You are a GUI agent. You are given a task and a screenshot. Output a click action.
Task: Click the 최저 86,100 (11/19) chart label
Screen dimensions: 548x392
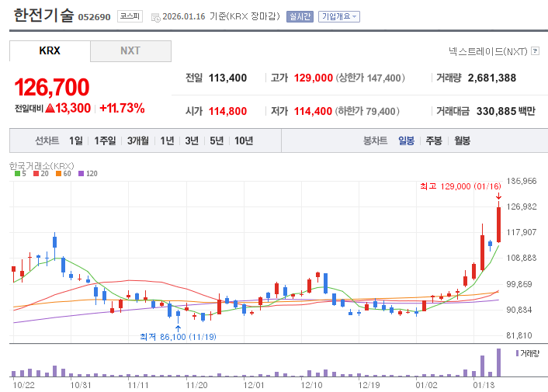178,337
